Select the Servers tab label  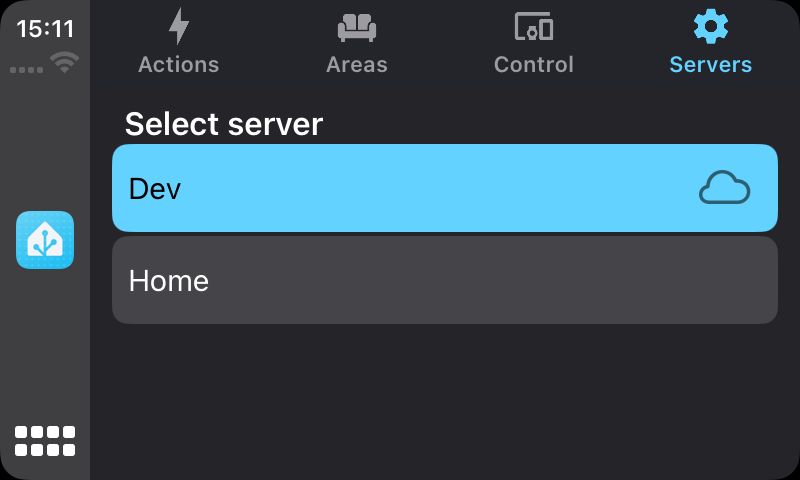tap(711, 65)
